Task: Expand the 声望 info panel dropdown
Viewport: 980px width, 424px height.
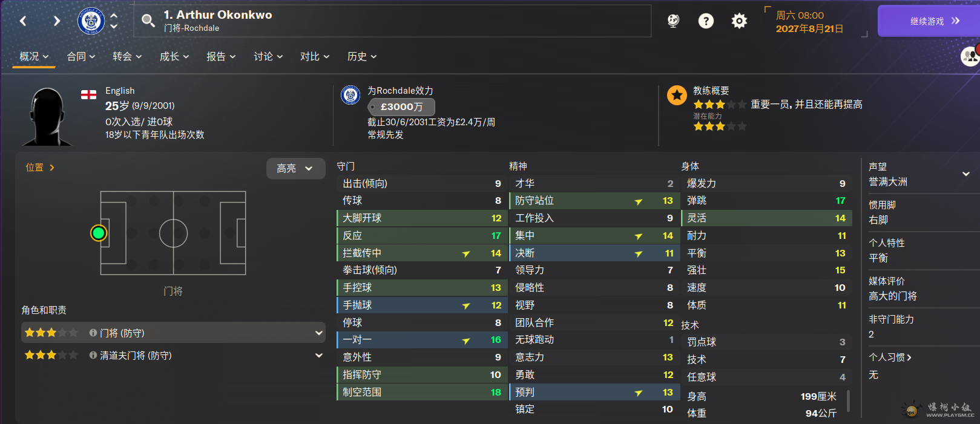Action: pos(966,174)
